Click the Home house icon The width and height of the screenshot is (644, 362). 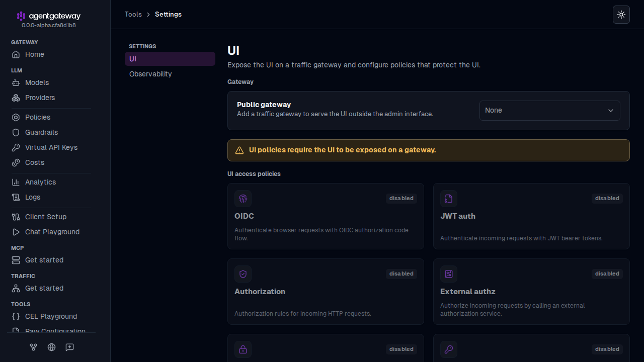(x=16, y=54)
